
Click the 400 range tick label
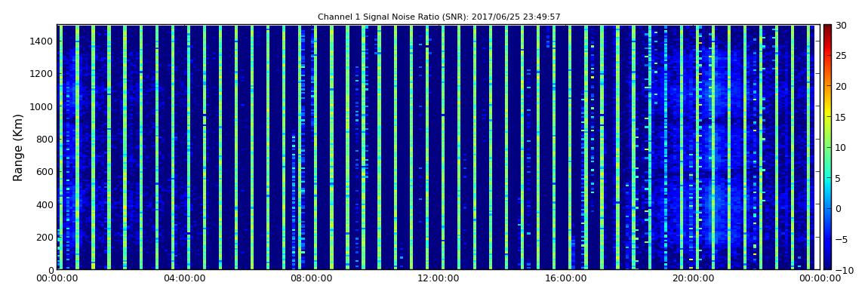[x=45, y=204]
